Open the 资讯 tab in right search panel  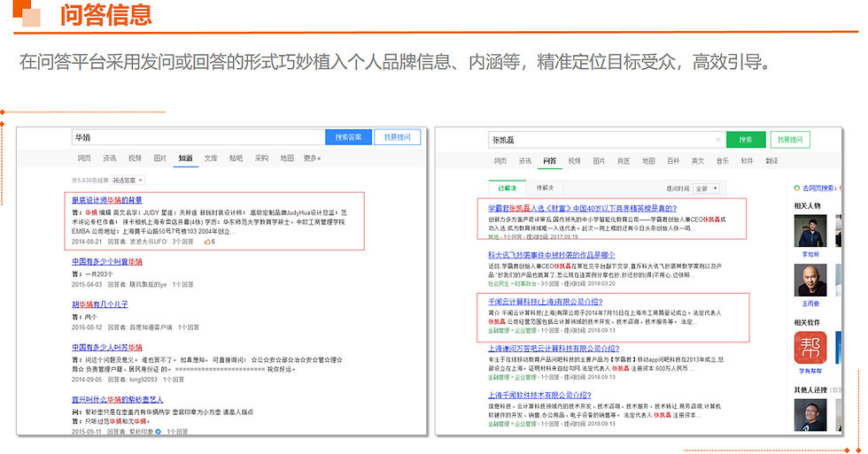524,161
